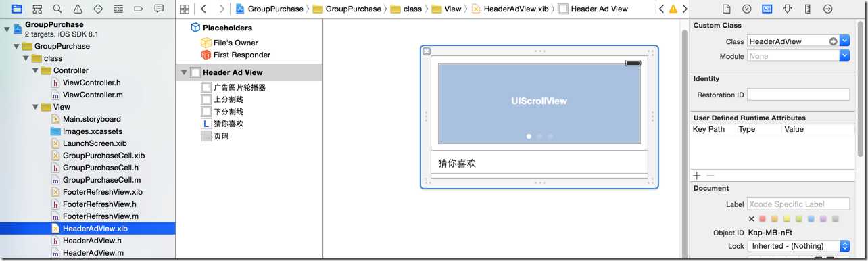Collapse the Controller folder

click(36, 70)
